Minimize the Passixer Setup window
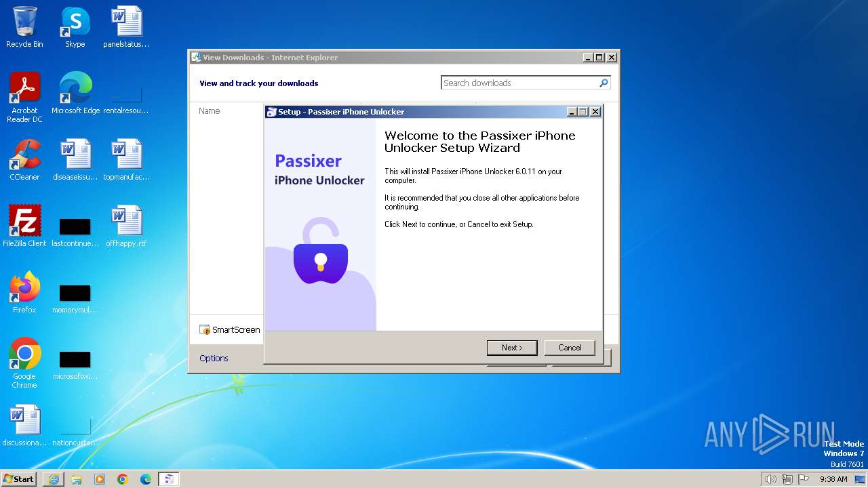Image resolution: width=868 pixels, height=488 pixels. coord(572,112)
